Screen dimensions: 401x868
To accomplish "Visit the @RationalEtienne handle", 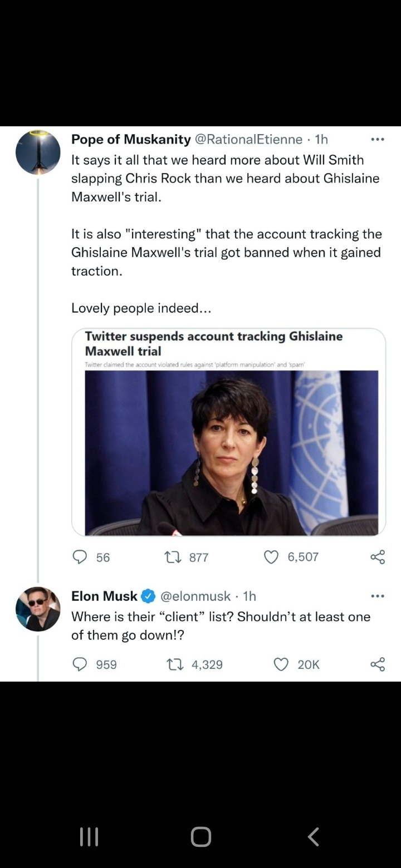I will pos(249,139).
